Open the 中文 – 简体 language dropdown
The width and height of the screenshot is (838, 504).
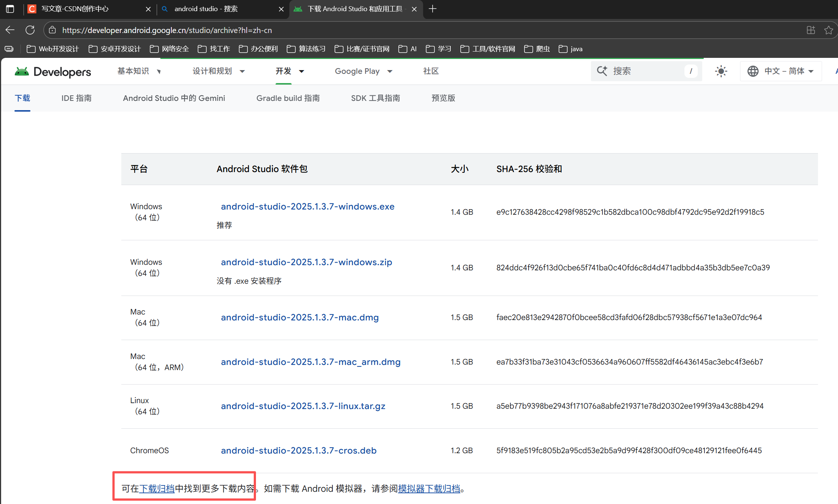[781, 71]
